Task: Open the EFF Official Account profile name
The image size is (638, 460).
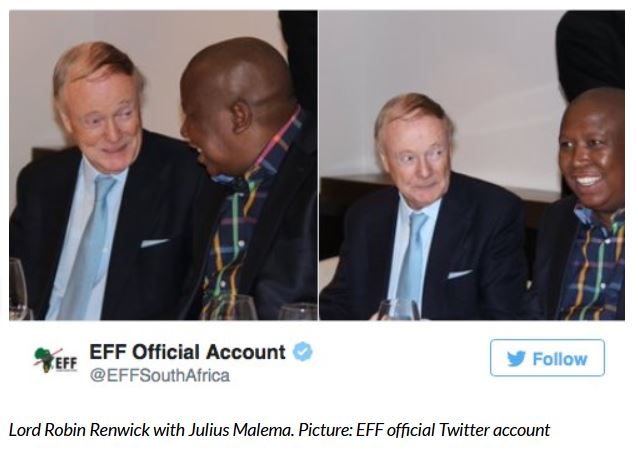Action: tap(188, 352)
